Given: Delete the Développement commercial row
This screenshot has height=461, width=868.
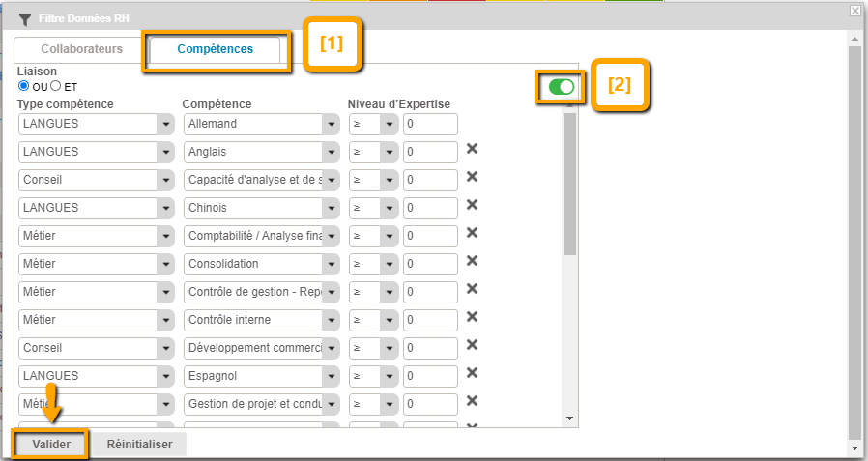Looking at the screenshot, I should [x=472, y=345].
